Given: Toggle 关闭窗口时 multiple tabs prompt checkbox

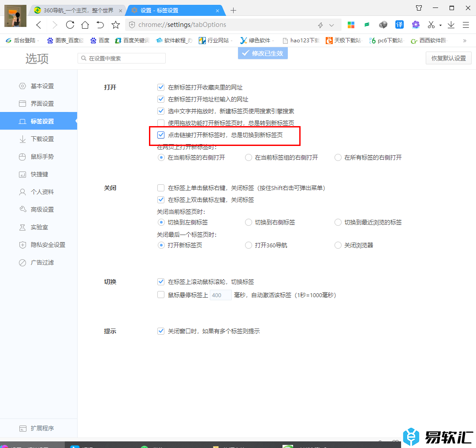Looking at the screenshot, I should [161, 331].
